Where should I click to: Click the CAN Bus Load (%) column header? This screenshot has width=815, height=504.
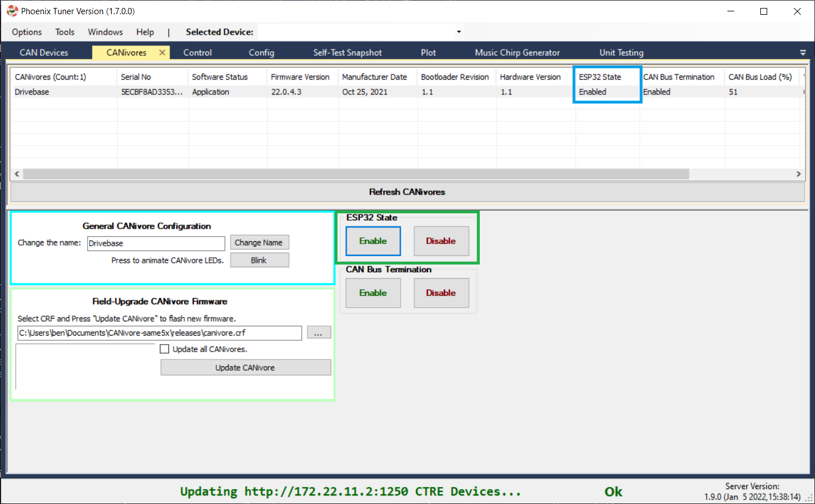762,77
